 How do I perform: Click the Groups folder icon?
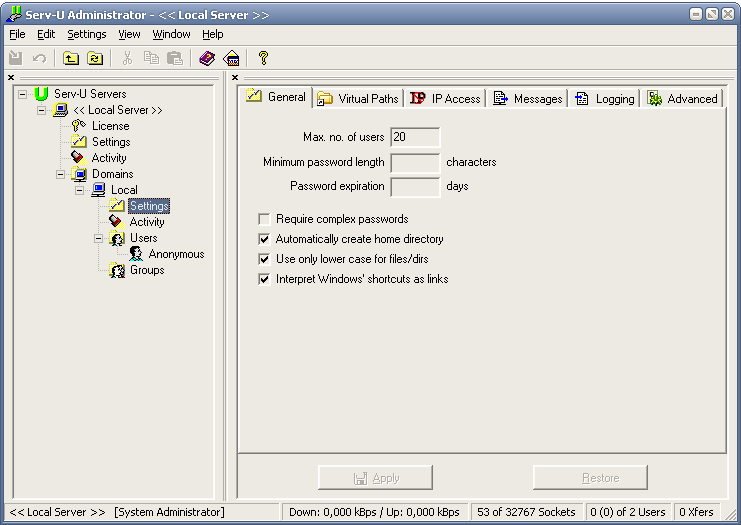[x=117, y=270]
